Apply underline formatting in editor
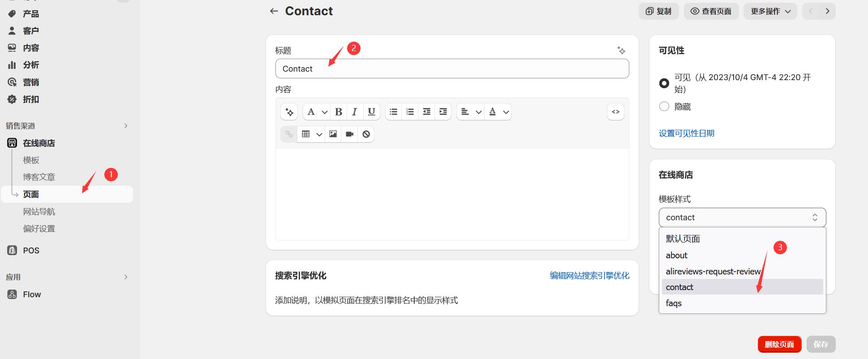The image size is (868, 359). 371,112
